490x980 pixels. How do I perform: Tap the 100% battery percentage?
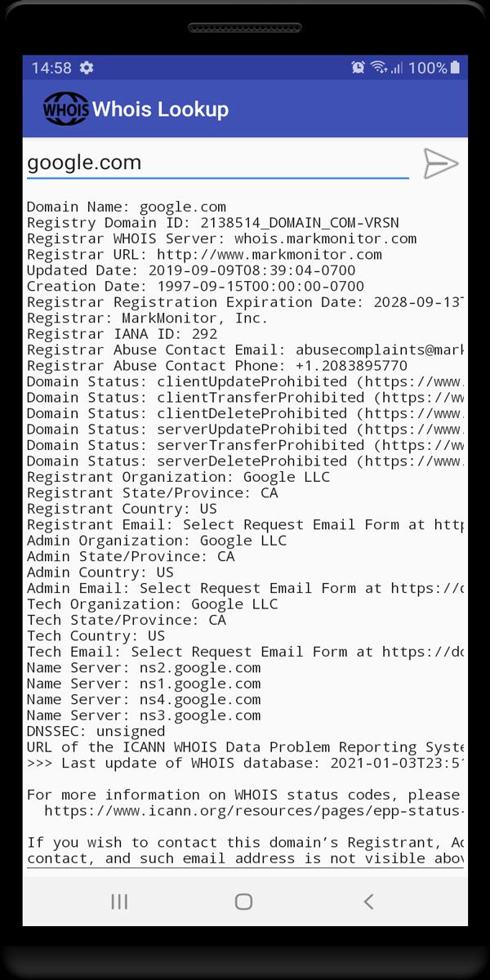tap(428, 69)
